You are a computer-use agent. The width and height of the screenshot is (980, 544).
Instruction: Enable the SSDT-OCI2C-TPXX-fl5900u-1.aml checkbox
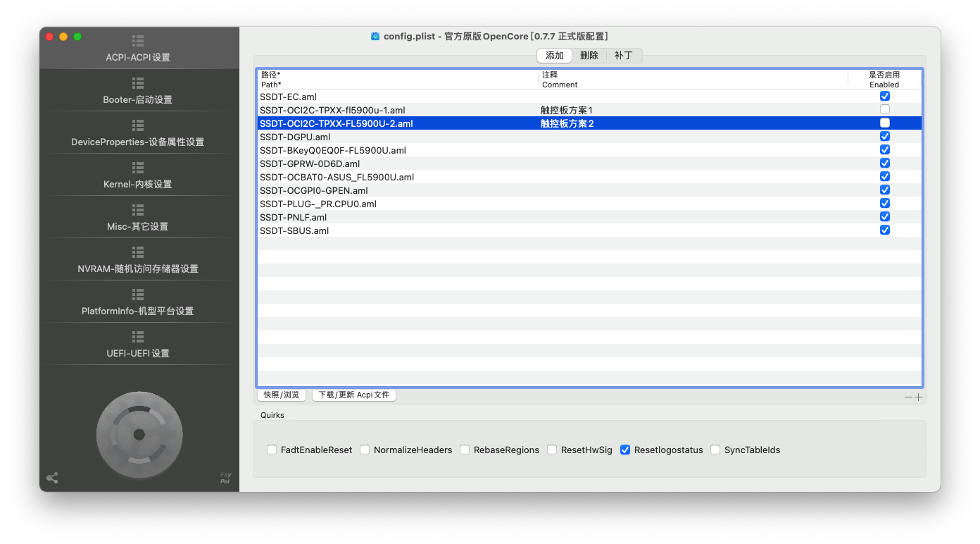pos(884,110)
